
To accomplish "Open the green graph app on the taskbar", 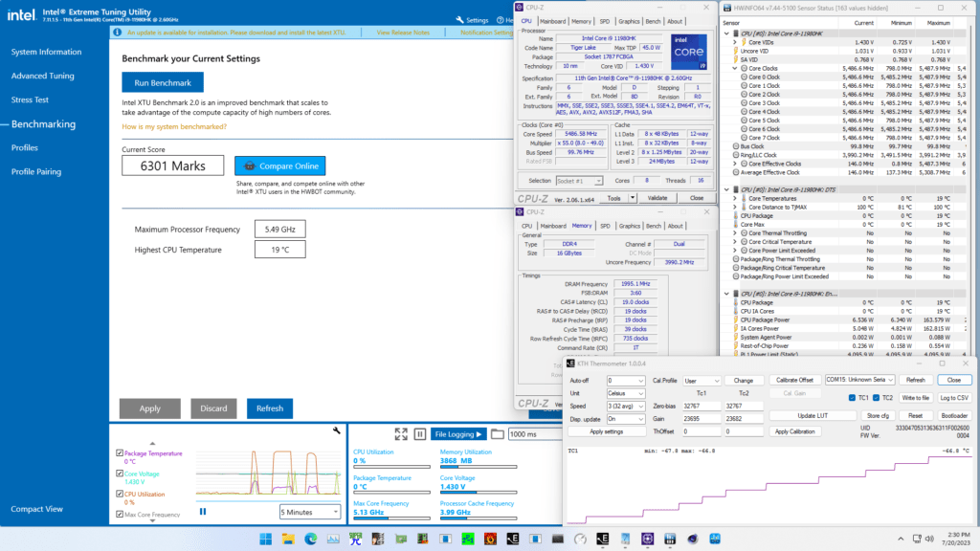I will (x=467, y=540).
